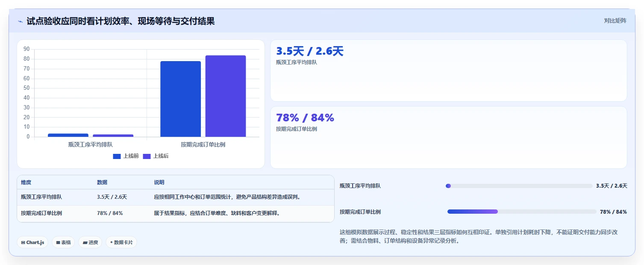The image size is (644, 265).
Task: Click the 数据 column header
Action: tap(102, 183)
